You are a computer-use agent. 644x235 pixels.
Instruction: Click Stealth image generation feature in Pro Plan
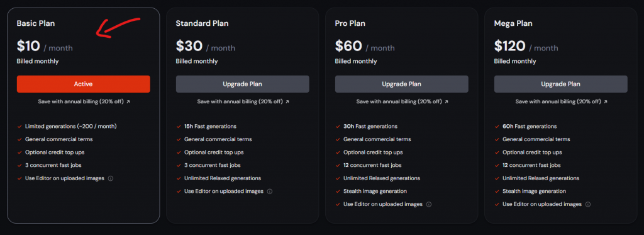point(375,192)
